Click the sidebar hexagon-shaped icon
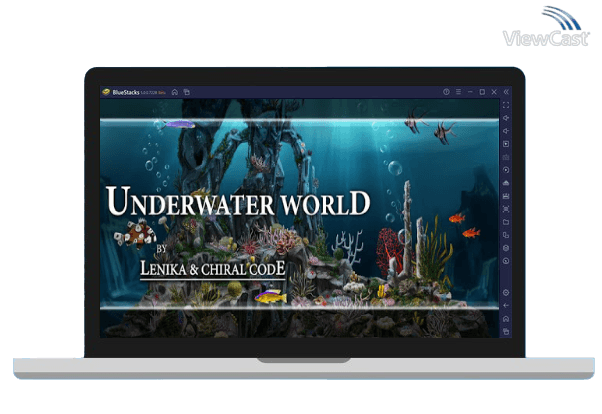The width and height of the screenshot is (602, 414). 506,248
